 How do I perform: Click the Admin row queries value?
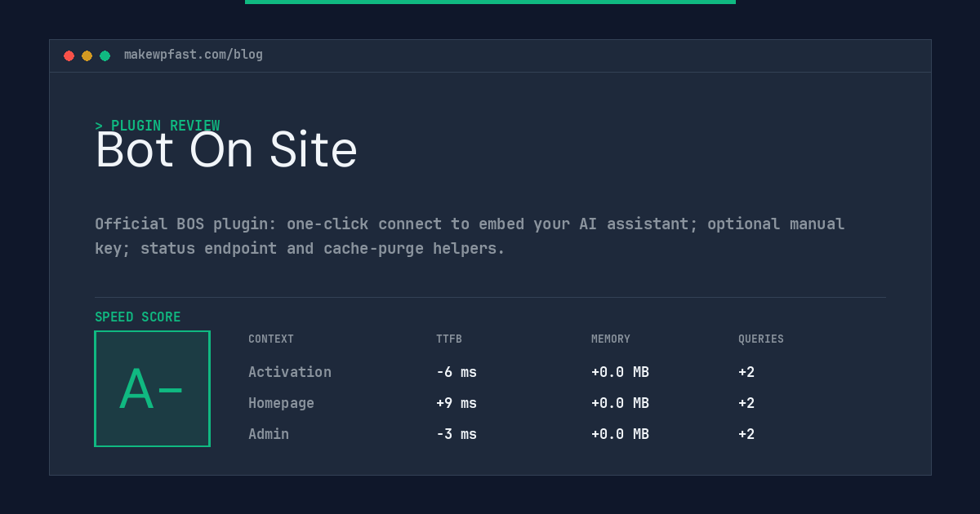pos(746,434)
